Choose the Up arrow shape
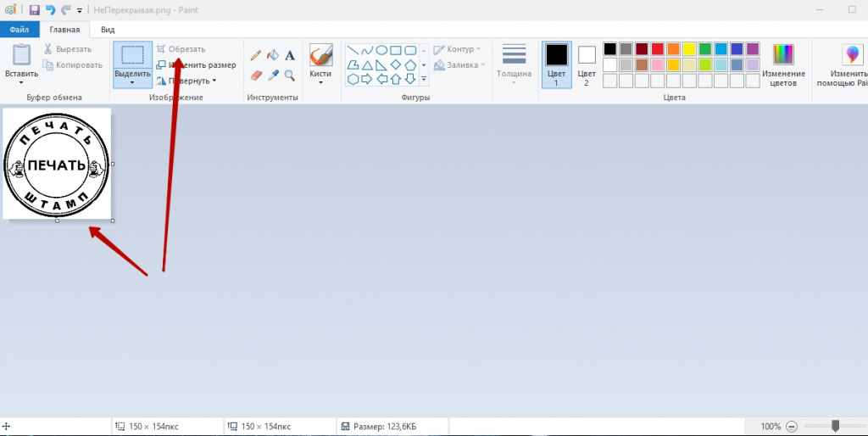Image resolution: width=868 pixels, height=436 pixels. (396, 79)
